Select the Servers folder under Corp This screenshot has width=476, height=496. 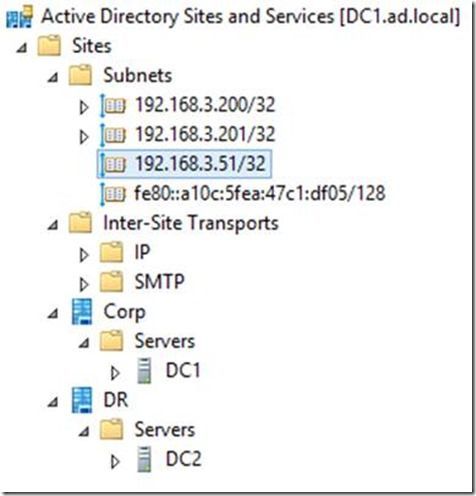point(164,341)
